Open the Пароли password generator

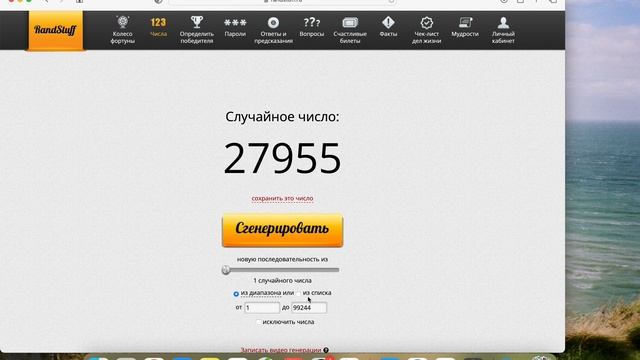coord(235,27)
